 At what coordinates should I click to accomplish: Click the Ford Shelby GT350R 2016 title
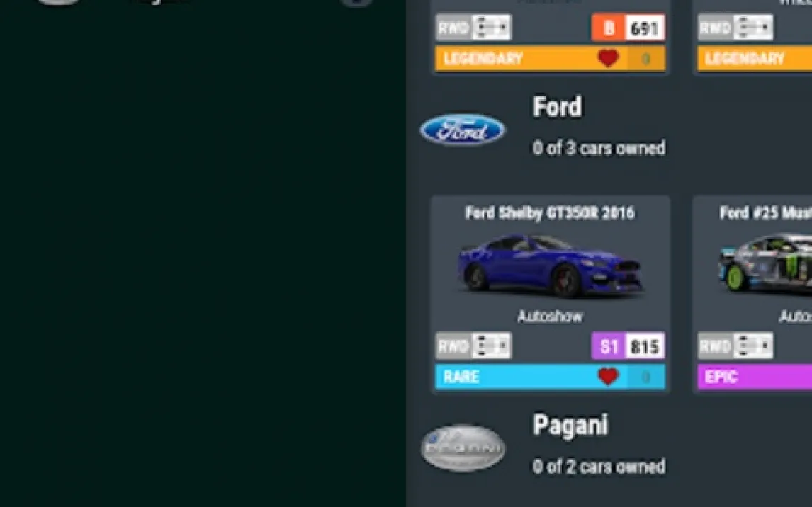tap(550, 212)
